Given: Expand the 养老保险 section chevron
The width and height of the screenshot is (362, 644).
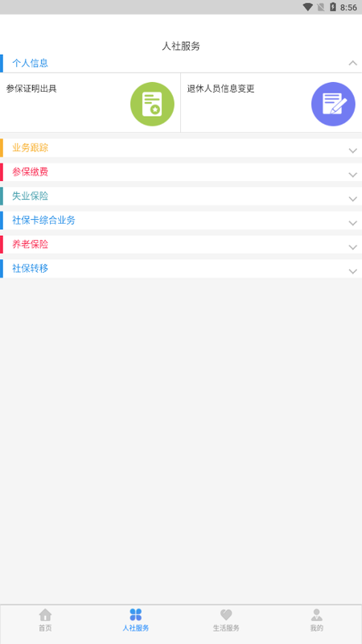Looking at the screenshot, I should pyautogui.click(x=352, y=247).
